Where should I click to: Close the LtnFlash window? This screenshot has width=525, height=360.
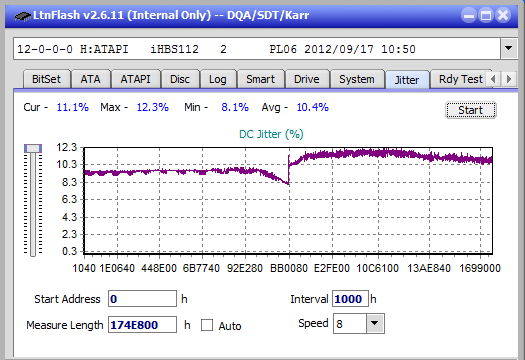tap(503, 16)
